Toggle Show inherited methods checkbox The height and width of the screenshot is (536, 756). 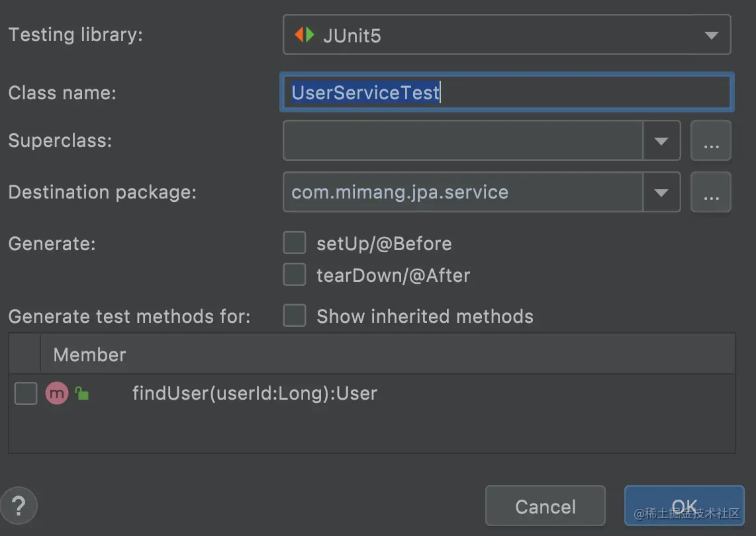295,316
